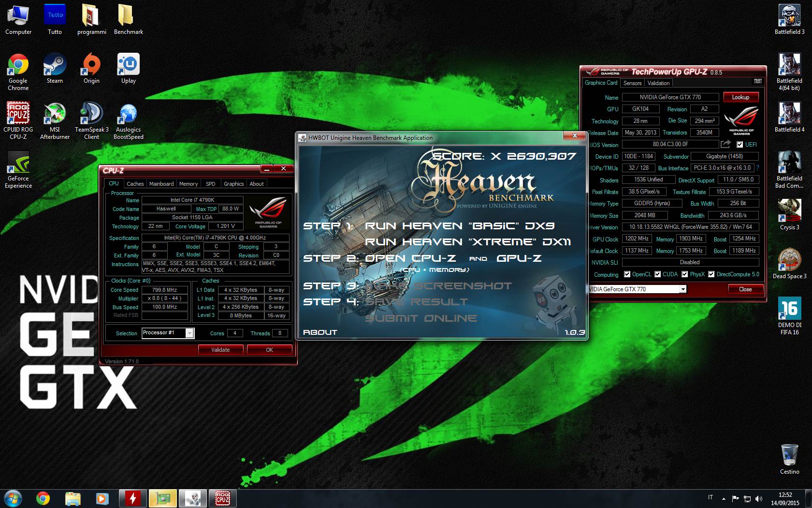Show hidden tray icons arrow
This screenshot has width=812, height=508.
tap(724, 498)
